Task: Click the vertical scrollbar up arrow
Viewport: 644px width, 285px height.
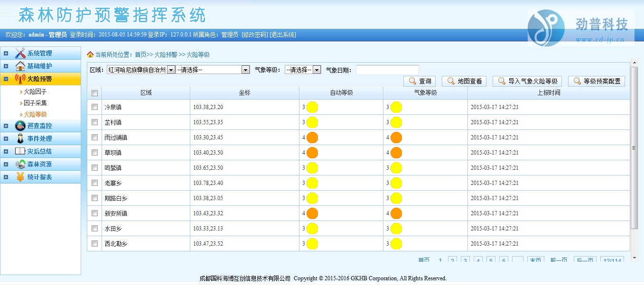Action: coord(634,63)
